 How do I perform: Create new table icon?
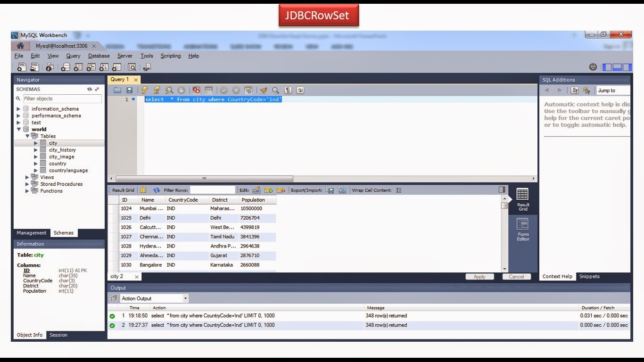[x=78, y=67]
